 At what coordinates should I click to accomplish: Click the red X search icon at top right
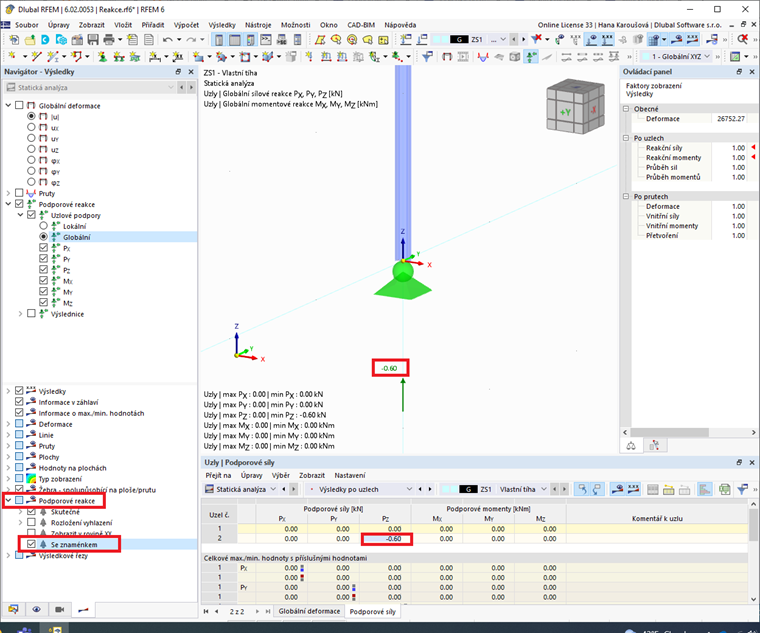pos(742,39)
